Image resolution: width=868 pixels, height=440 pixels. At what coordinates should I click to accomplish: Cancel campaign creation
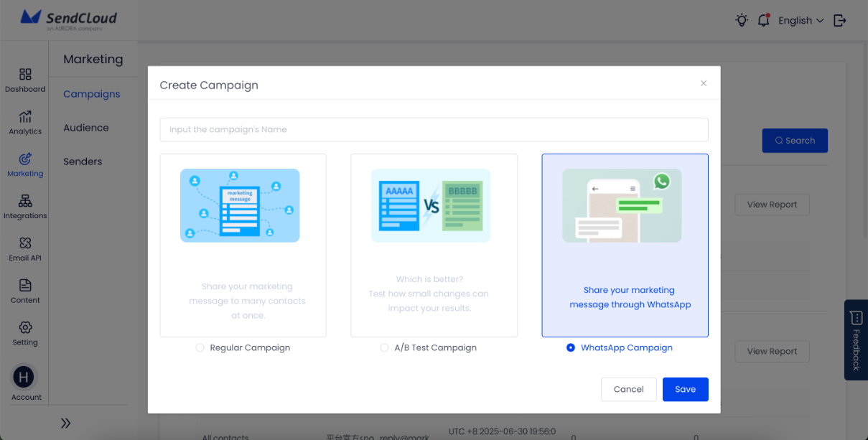click(628, 389)
